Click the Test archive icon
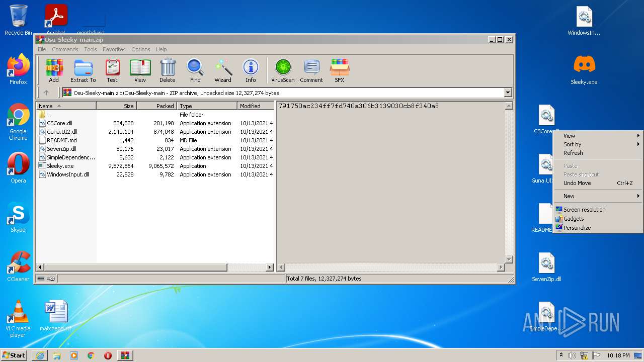 click(x=112, y=70)
